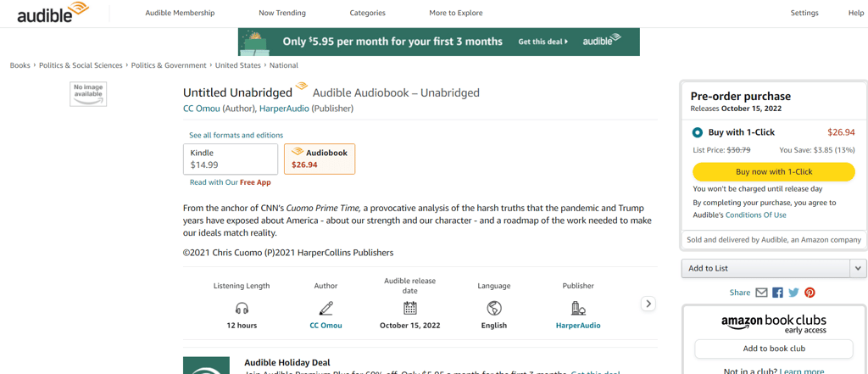Go to Politics & Government breadcrumb

pyautogui.click(x=169, y=65)
